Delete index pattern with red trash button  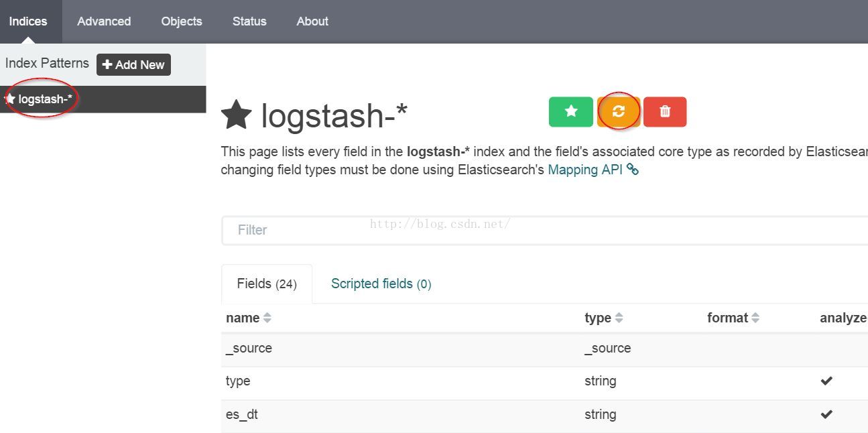tap(665, 112)
